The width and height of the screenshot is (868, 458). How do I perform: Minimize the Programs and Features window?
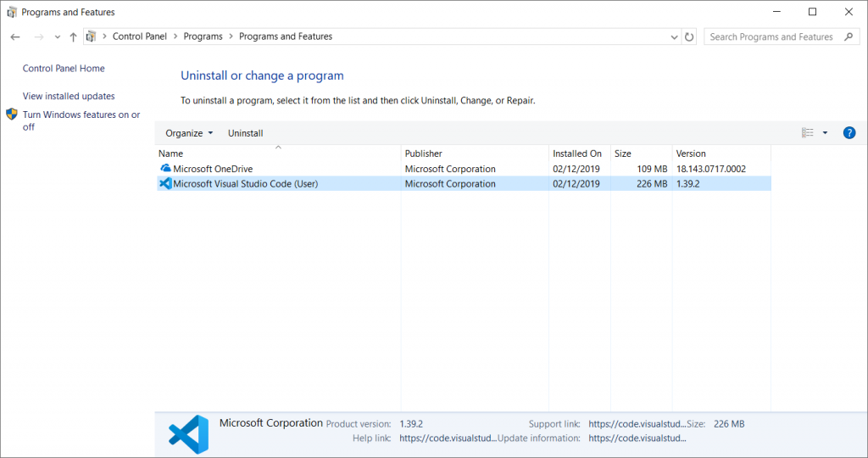776,12
